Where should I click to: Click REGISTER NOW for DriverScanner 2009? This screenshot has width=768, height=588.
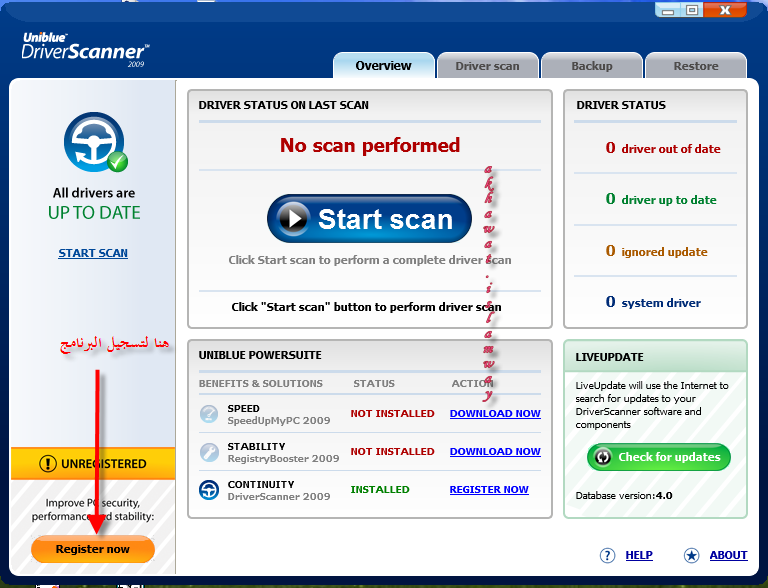(489, 490)
